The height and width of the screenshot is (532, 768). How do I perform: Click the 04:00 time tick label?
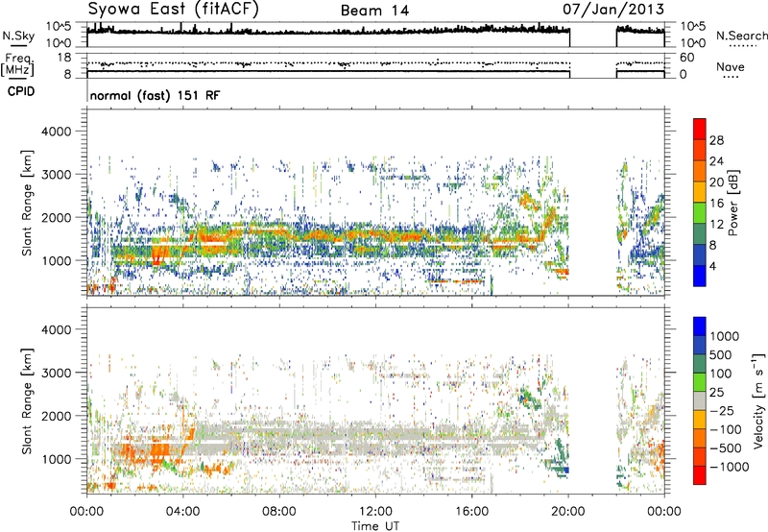182,512
